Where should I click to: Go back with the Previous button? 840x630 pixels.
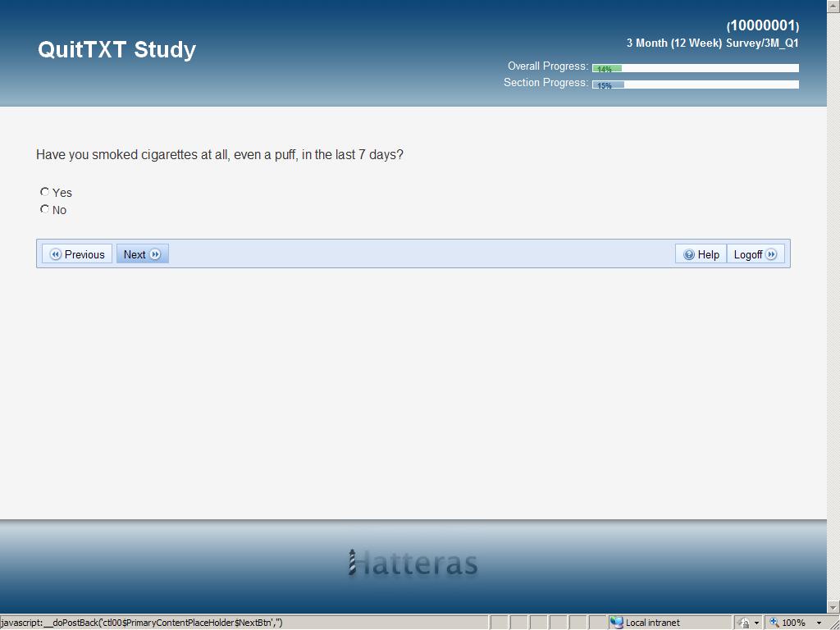point(77,254)
